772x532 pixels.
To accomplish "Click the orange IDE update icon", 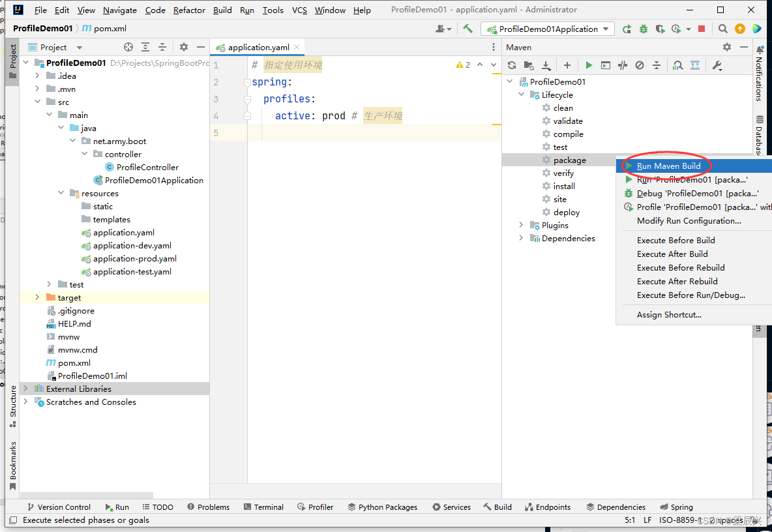I will click(x=740, y=29).
